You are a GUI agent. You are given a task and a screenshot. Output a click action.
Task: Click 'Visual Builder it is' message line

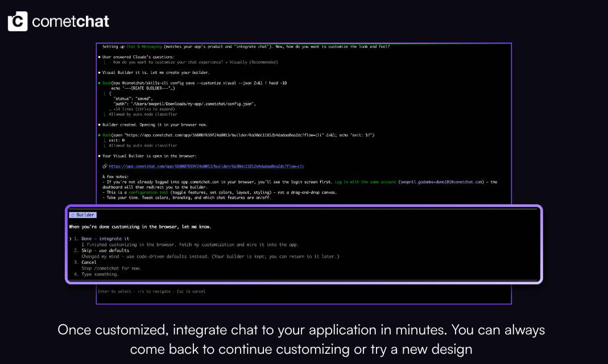(x=155, y=72)
